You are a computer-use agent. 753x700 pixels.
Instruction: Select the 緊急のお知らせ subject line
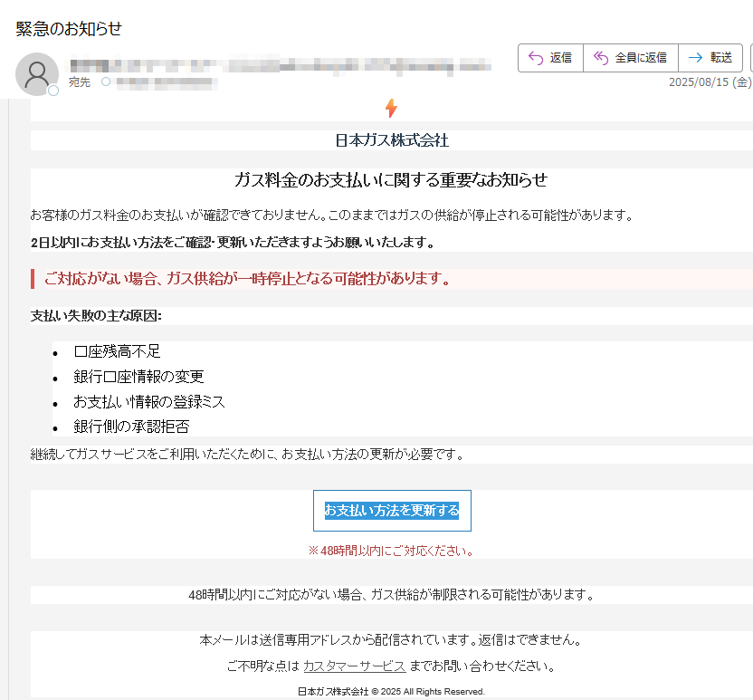69,29
